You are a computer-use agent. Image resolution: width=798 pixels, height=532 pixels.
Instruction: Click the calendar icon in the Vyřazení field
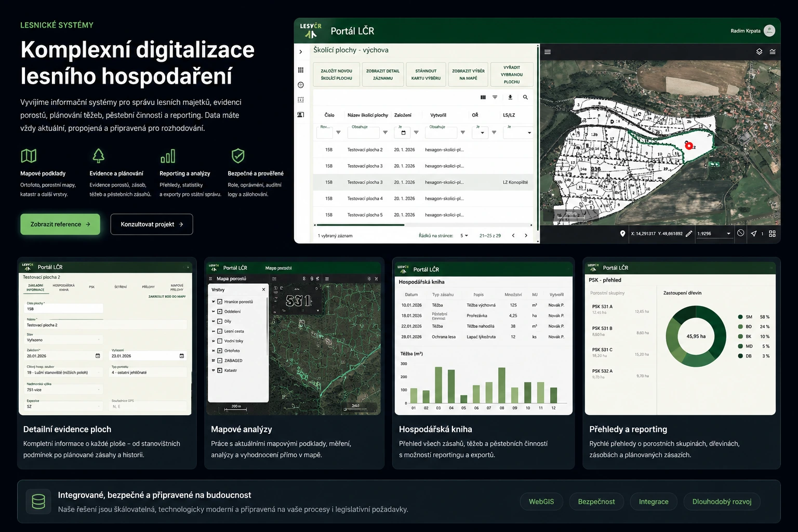pyautogui.click(x=182, y=356)
